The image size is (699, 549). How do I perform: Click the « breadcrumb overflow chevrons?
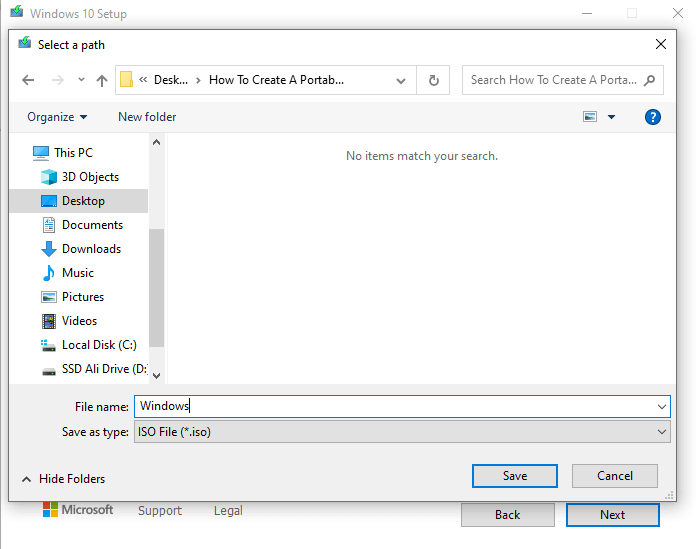tap(143, 80)
